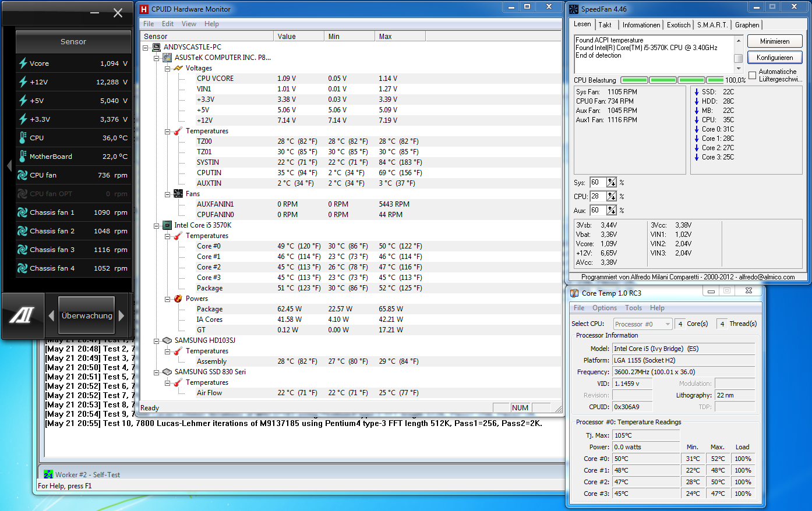
Task: Switch to the S.M.A.R.T. tab
Action: pyautogui.click(x=712, y=25)
